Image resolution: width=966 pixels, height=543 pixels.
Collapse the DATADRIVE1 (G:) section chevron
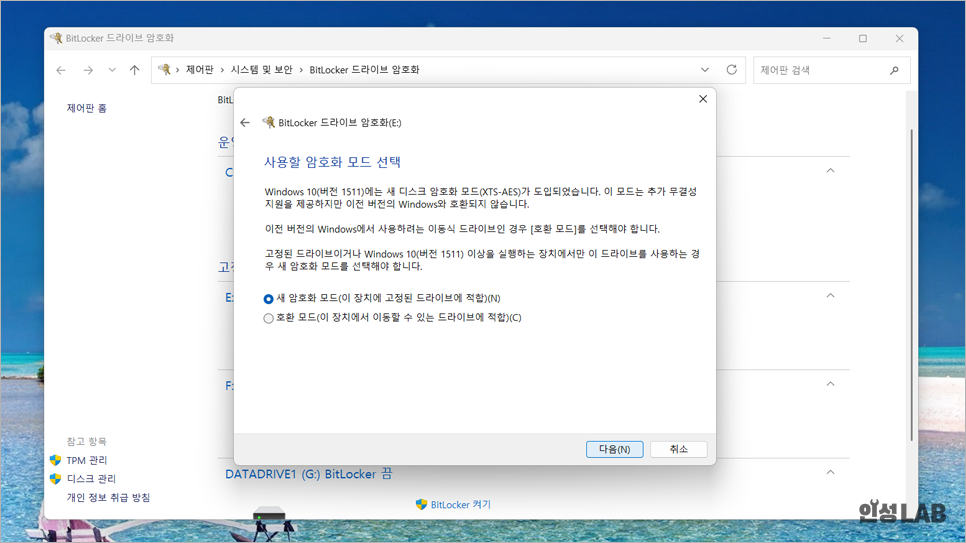tap(830, 472)
